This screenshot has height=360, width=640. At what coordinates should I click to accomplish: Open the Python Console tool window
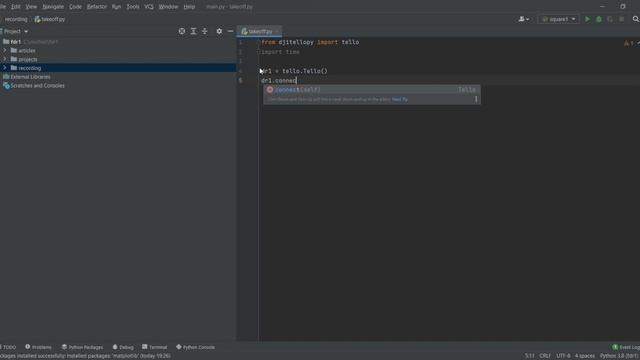(196, 347)
